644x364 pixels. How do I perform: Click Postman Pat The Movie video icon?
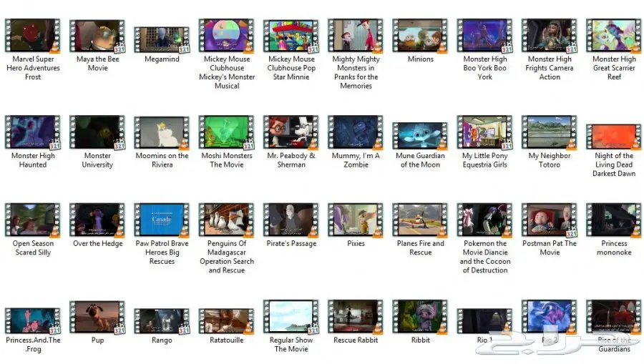pos(550,220)
